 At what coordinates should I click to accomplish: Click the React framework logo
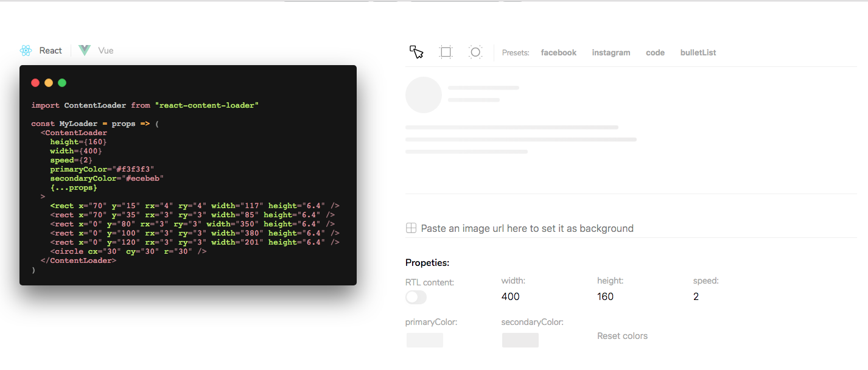point(26,50)
